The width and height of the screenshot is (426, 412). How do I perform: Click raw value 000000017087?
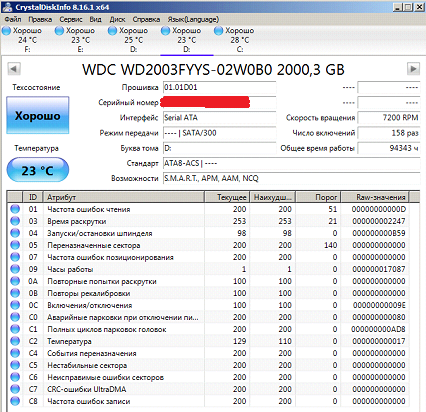tap(379, 269)
